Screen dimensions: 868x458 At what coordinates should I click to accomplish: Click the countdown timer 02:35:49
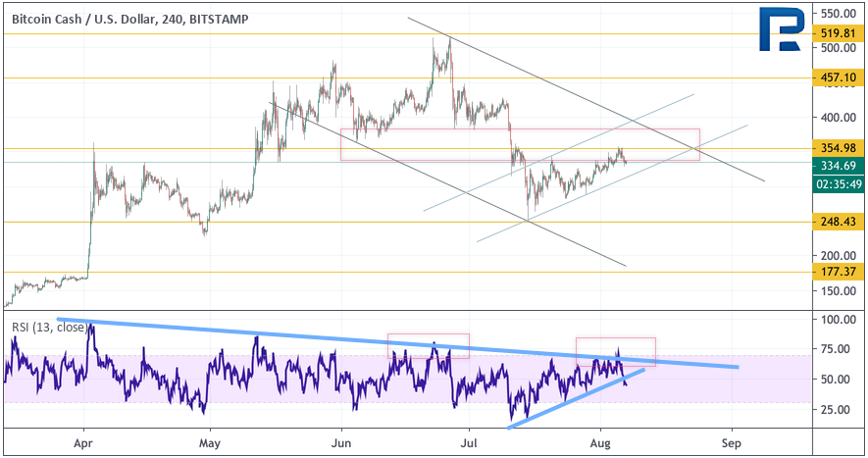click(839, 183)
